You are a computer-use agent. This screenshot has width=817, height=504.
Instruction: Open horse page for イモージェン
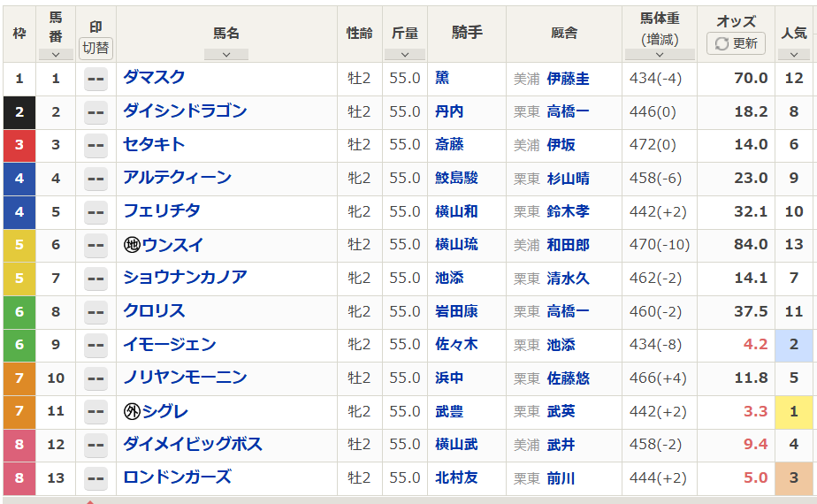(x=170, y=344)
